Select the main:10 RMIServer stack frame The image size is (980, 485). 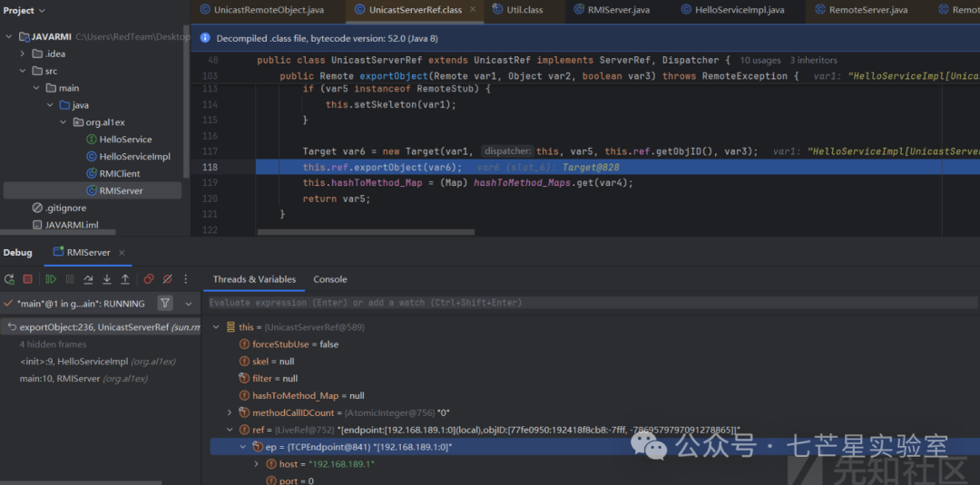click(x=83, y=378)
